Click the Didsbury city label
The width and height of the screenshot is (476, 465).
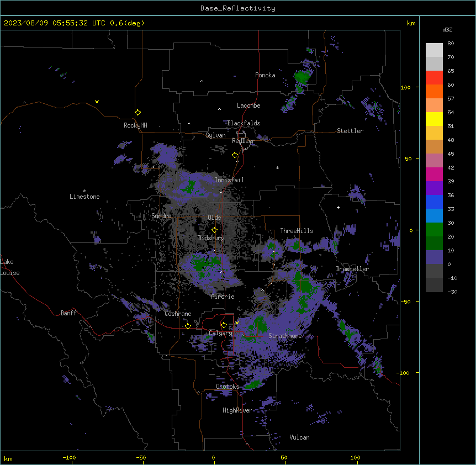211,238
